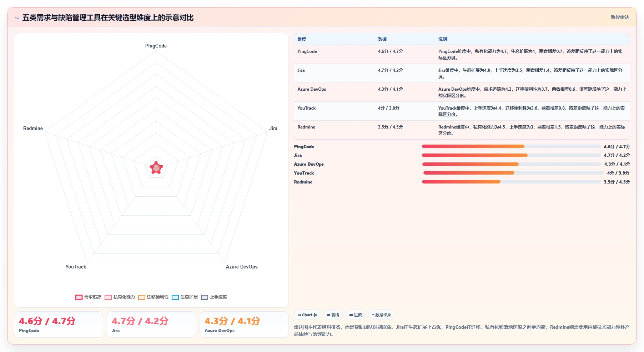Click the red radar data point at center

[x=156, y=167]
